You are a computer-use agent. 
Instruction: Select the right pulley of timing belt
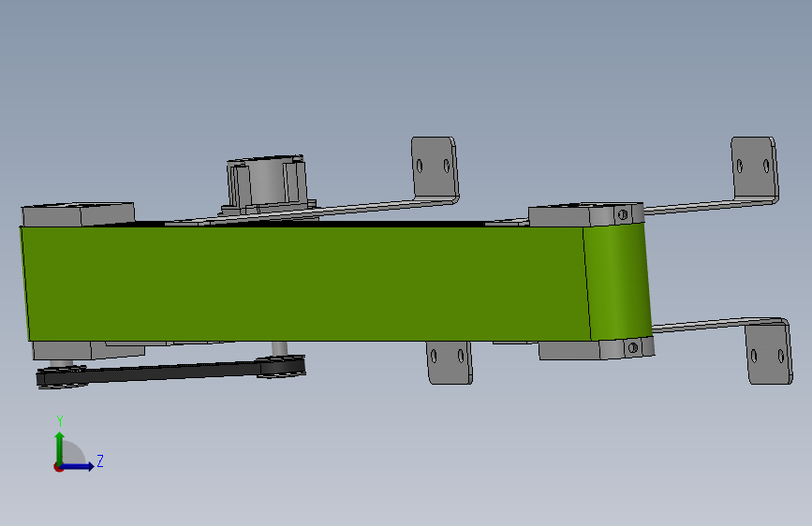click(281, 366)
